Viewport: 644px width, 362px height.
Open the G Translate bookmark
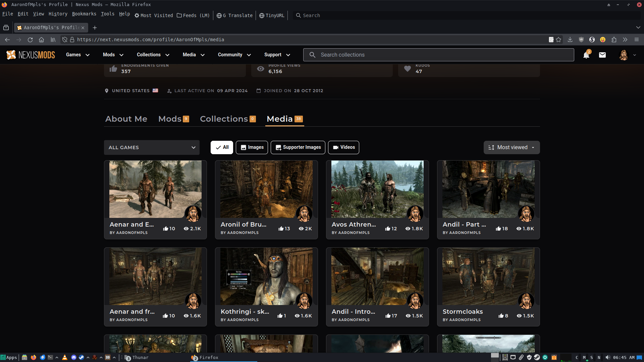(234, 15)
